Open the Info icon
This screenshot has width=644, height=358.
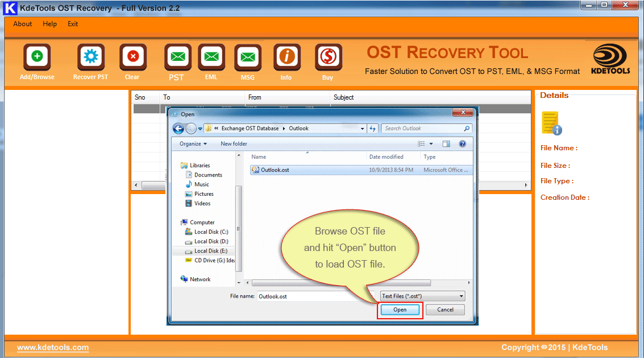click(x=286, y=57)
